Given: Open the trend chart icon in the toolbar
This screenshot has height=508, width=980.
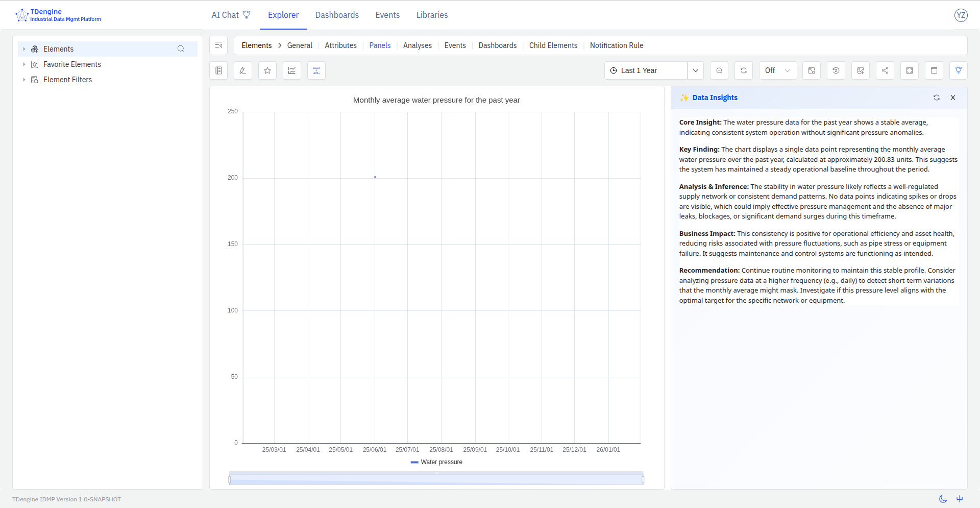Looking at the screenshot, I should (x=291, y=70).
